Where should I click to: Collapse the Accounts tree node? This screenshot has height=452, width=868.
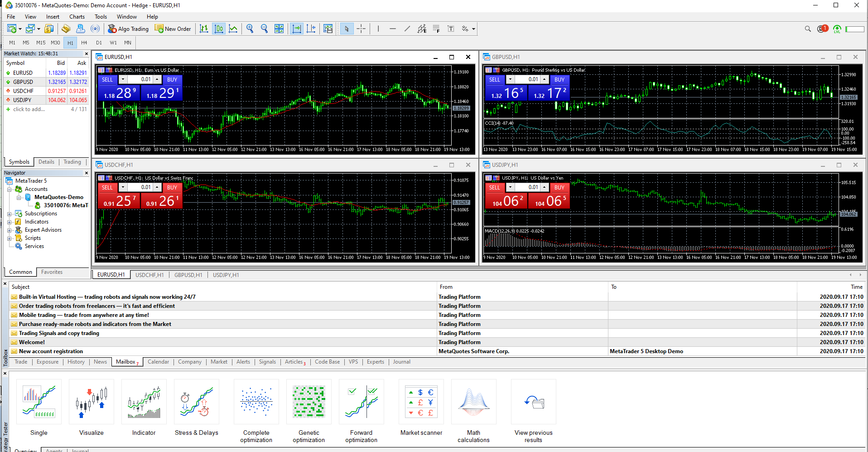[x=10, y=189]
